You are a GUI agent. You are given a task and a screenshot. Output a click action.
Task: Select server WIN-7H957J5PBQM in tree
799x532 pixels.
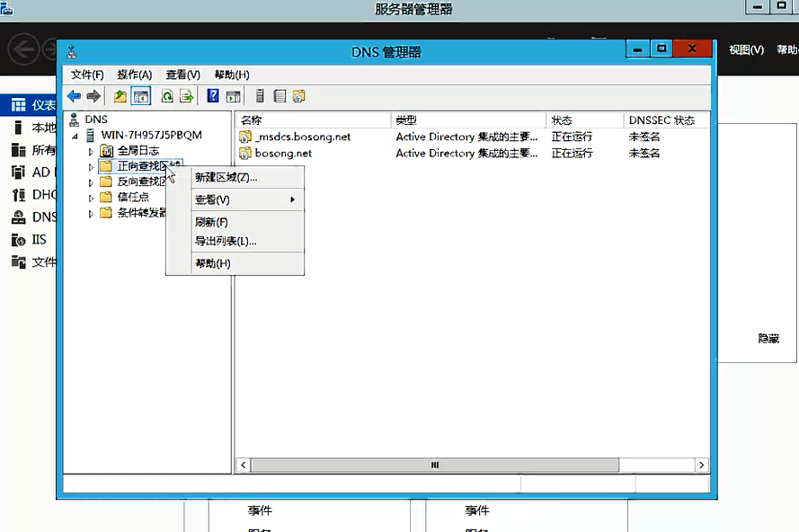pyautogui.click(x=151, y=135)
